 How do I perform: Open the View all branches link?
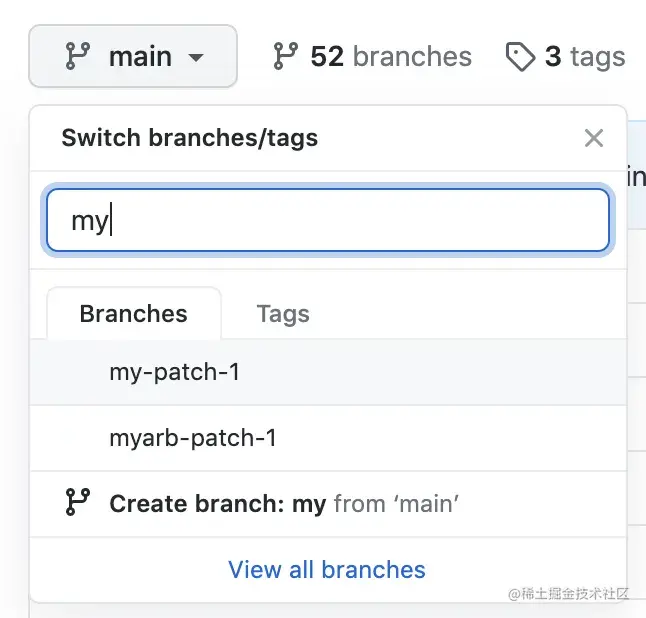[x=327, y=570]
